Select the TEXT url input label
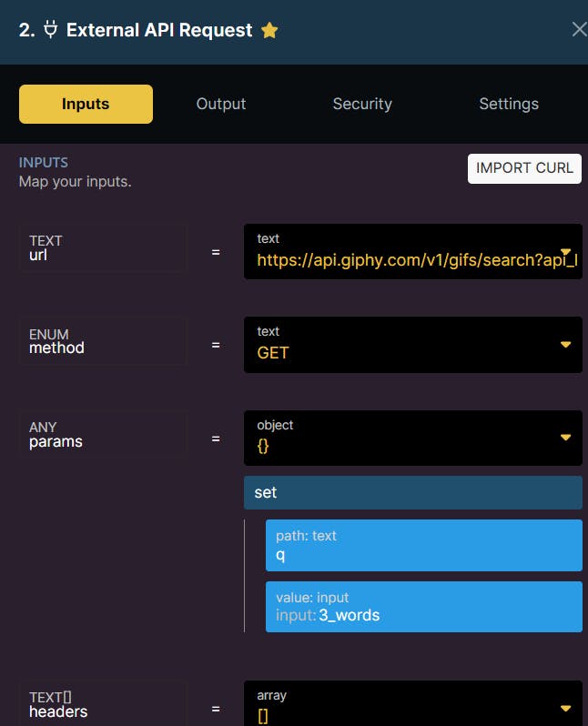The image size is (588, 726). coord(102,248)
